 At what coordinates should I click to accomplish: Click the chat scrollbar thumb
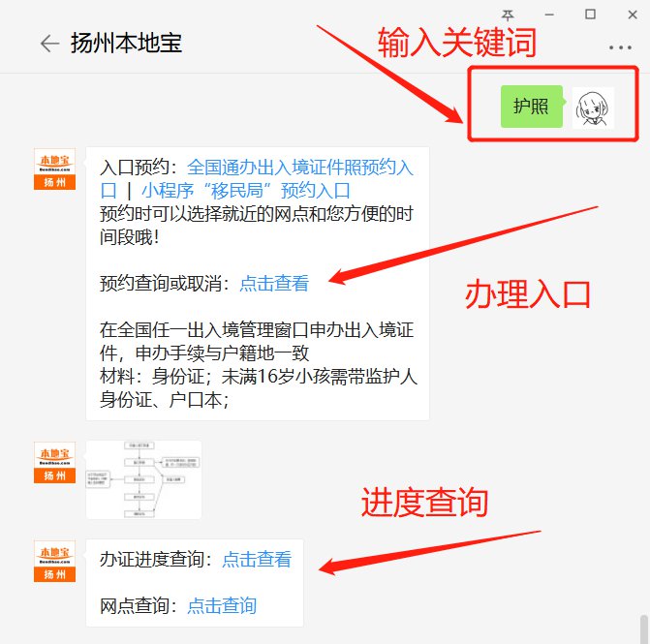(x=643, y=629)
